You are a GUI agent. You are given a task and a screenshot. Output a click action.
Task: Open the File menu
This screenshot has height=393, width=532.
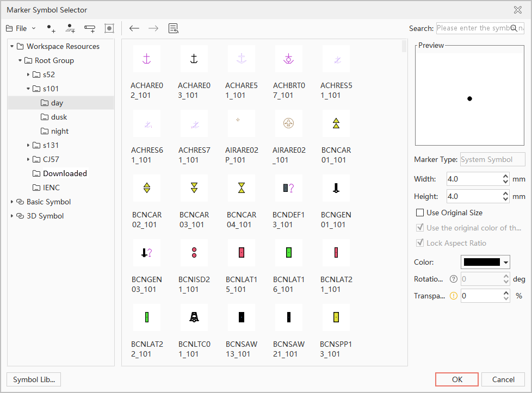click(21, 28)
